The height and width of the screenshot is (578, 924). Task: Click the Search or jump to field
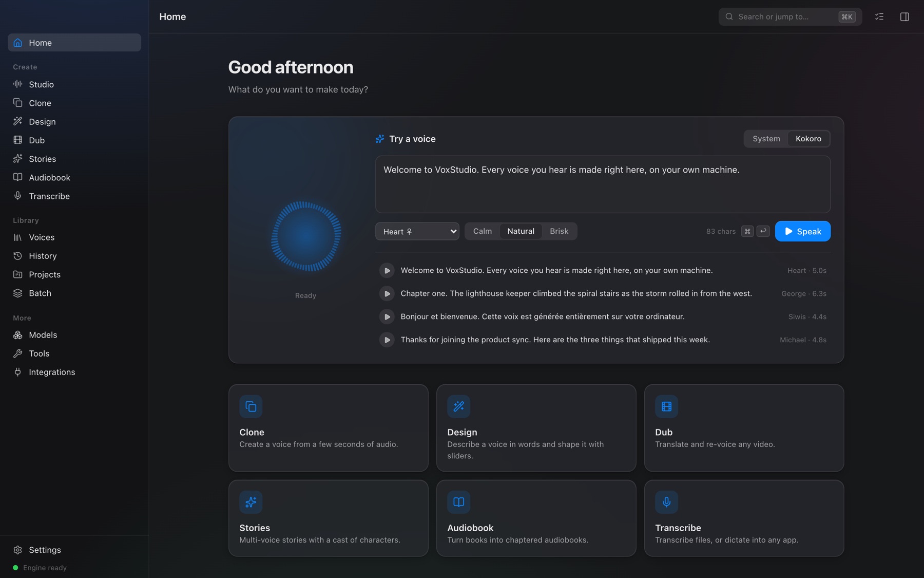coord(790,17)
